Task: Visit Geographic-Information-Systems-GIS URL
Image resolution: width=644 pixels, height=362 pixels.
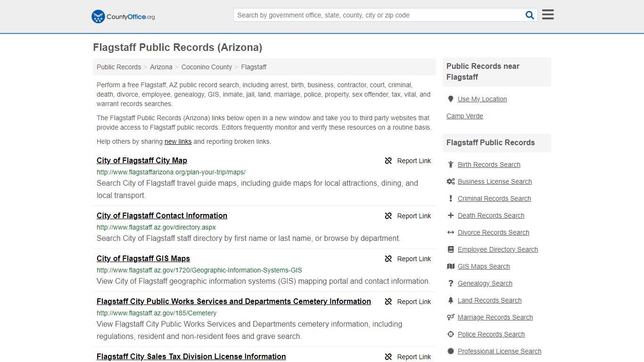Action: (x=199, y=270)
